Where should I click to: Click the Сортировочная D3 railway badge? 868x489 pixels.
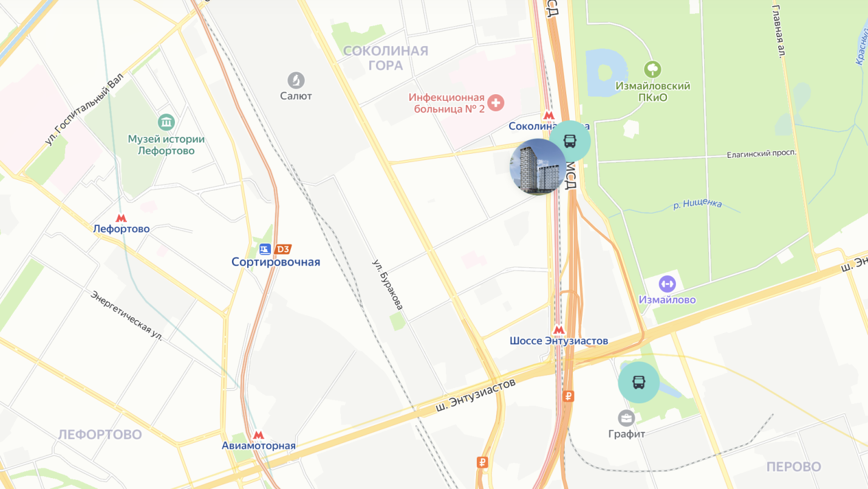(x=283, y=249)
